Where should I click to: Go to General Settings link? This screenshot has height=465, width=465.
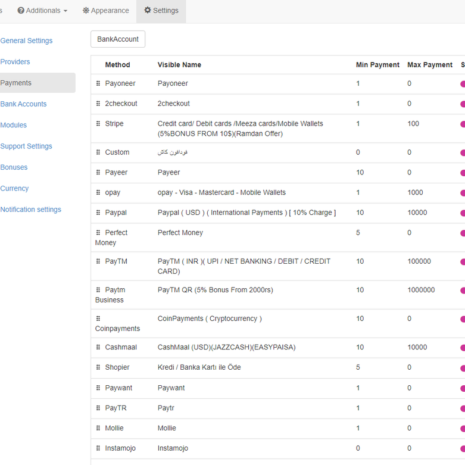pyautogui.click(x=26, y=41)
